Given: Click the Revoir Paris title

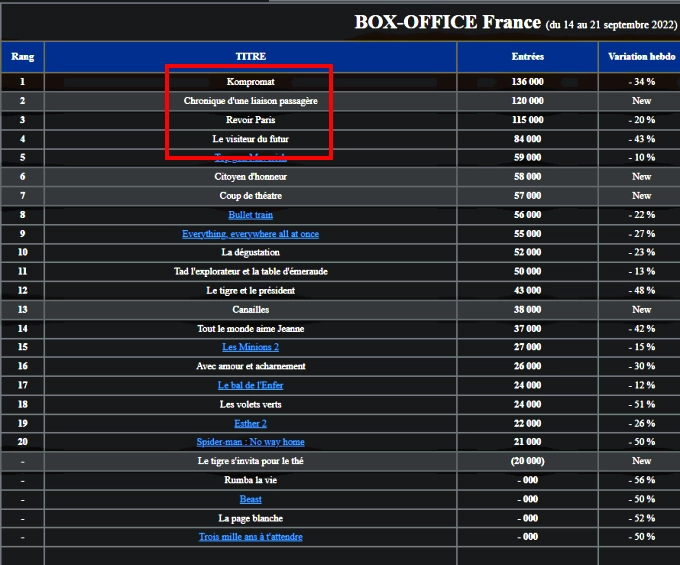Looking at the screenshot, I should pos(250,120).
